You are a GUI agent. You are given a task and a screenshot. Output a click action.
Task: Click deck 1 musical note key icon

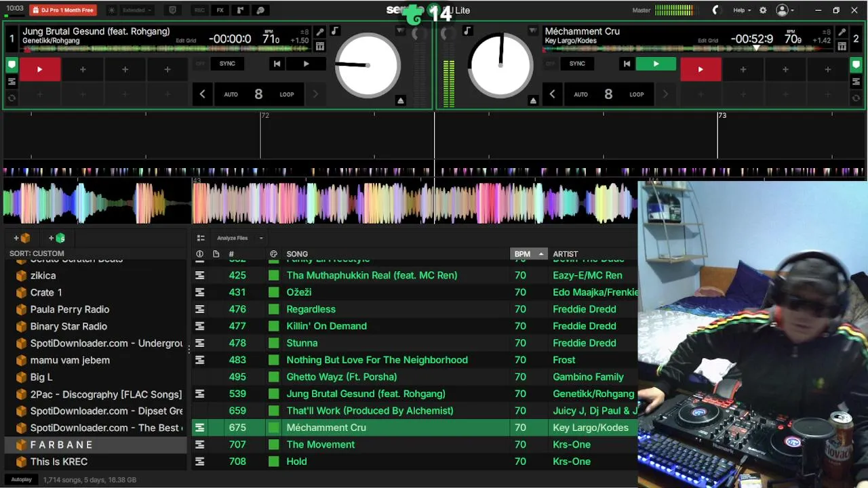click(x=334, y=32)
